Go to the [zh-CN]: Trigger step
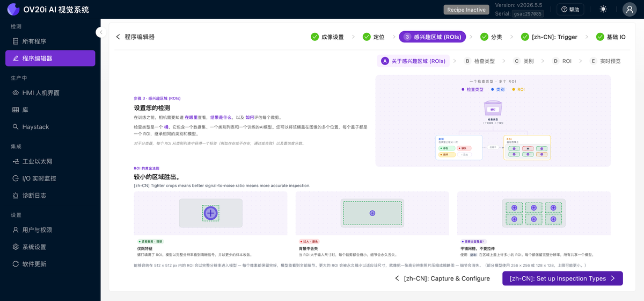The height and width of the screenshot is (301, 644). (549, 37)
